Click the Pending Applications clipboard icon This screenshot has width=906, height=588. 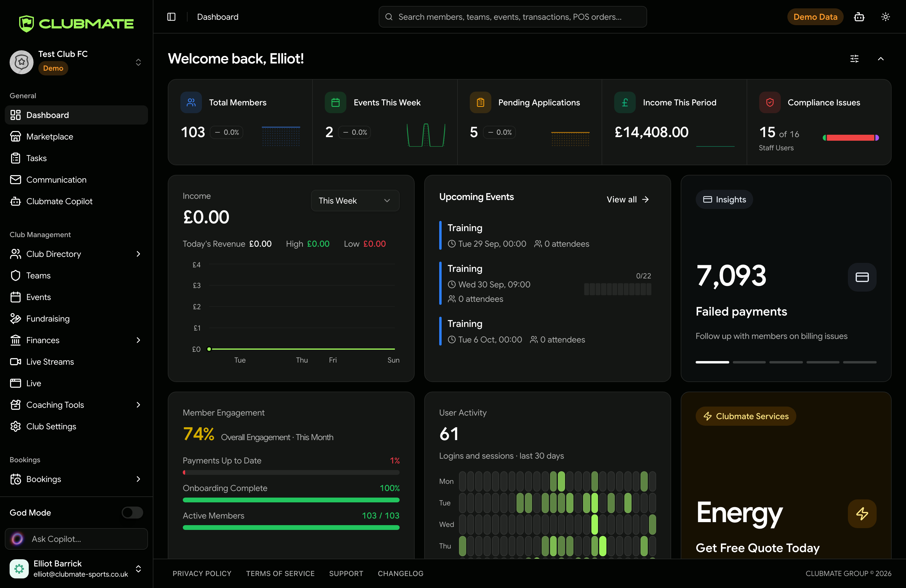pos(480,102)
